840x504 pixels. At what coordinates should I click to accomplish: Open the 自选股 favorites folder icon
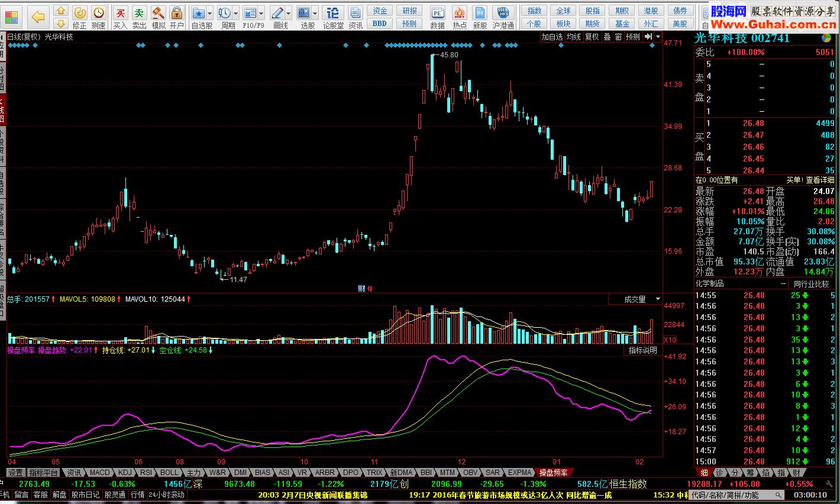(199, 13)
